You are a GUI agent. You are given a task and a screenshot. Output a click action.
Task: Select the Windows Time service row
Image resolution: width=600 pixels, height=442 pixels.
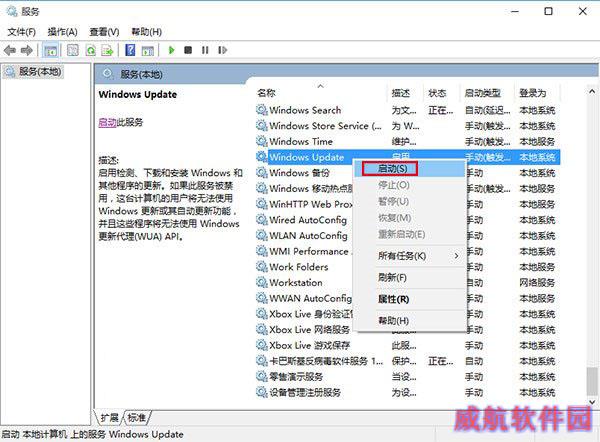pyautogui.click(x=408, y=142)
